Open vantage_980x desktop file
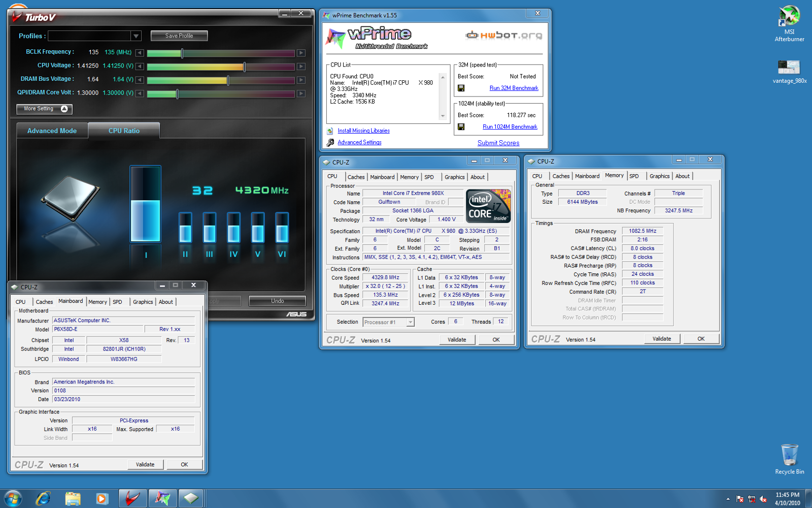Screen dimensions: 812x508 (x=789, y=72)
